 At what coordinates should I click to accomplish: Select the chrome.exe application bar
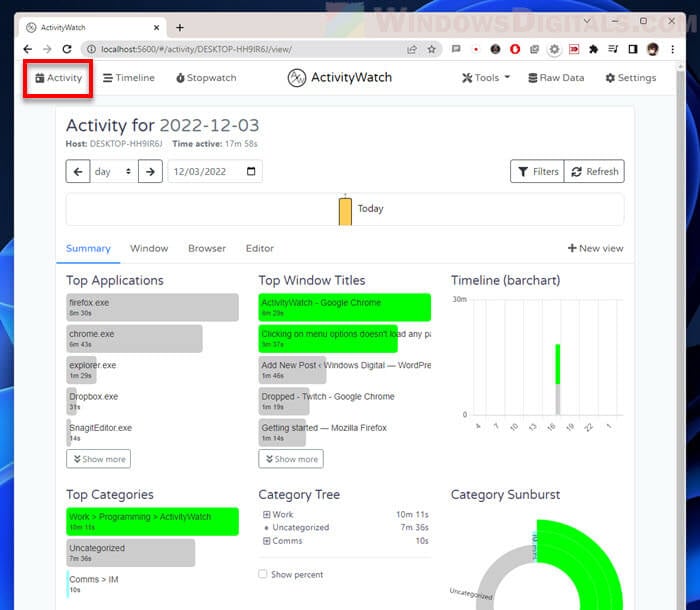point(134,338)
